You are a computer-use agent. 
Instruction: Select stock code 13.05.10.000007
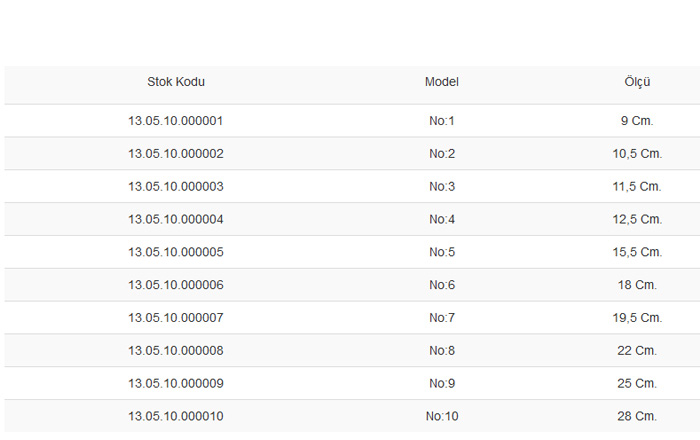tap(175, 318)
